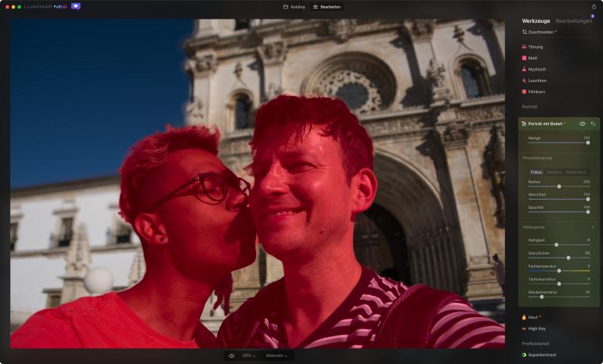This screenshot has width=603, height=364.
Task: Adjust the Radius slider
Action: click(x=559, y=186)
